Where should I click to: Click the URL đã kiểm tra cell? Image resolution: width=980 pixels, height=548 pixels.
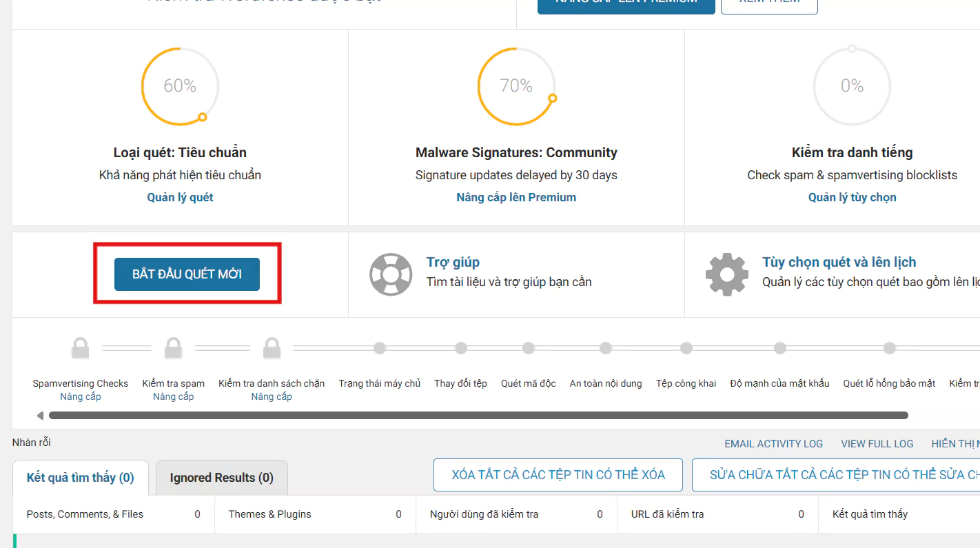(x=717, y=514)
